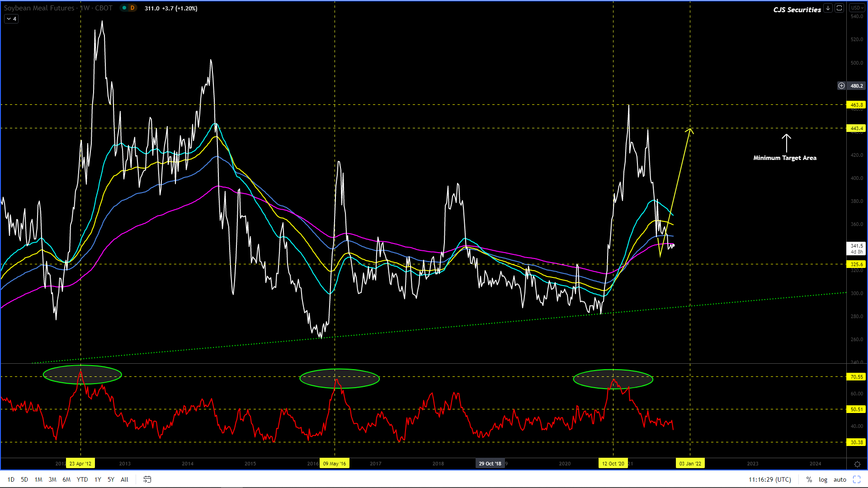Screen dimensions: 868x488
Task: Toggle auto scale mode
Action: pyautogui.click(x=840, y=479)
